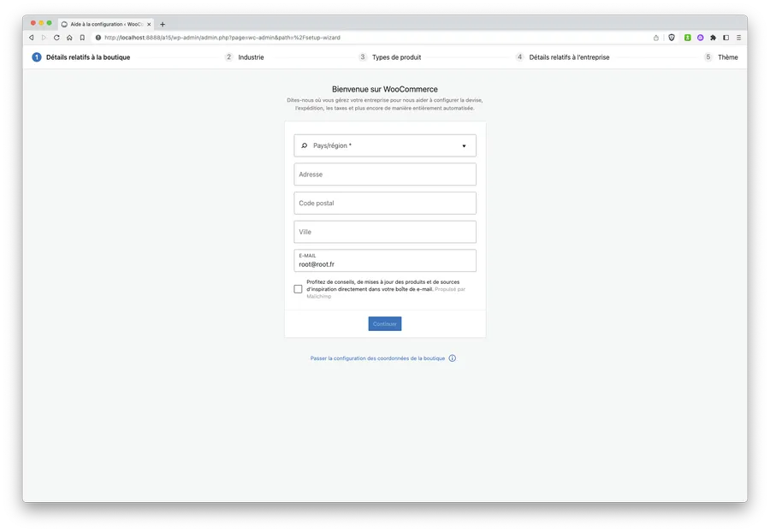Click the macOS green fullscreen button

(49, 23)
